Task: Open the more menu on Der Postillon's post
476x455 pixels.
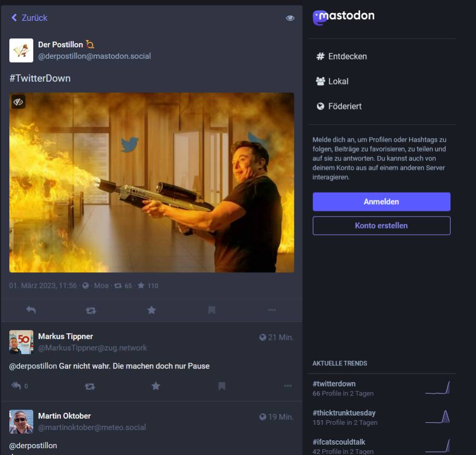Action: click(x=272, y=310)
